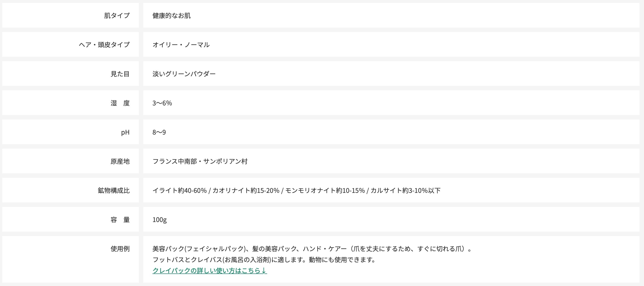Click the 3〜6% humidity value
644x286 pixels.
coord(162,103)
